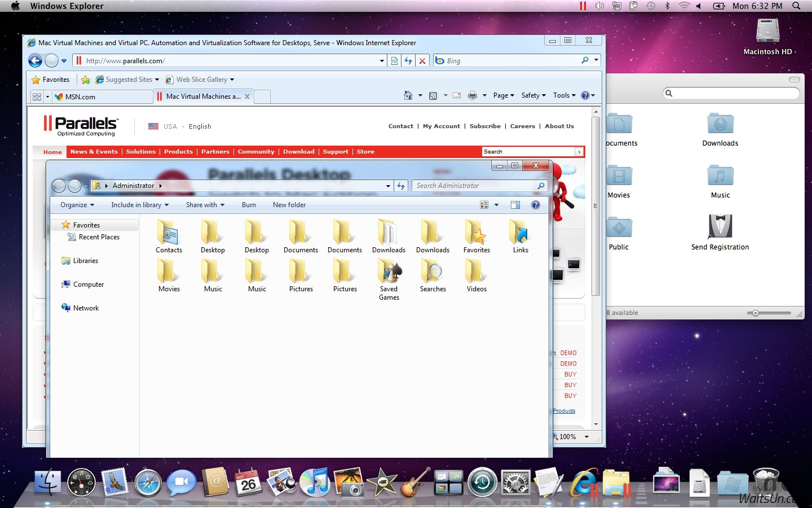Open the Include in library dropdown

pos(140,205)
